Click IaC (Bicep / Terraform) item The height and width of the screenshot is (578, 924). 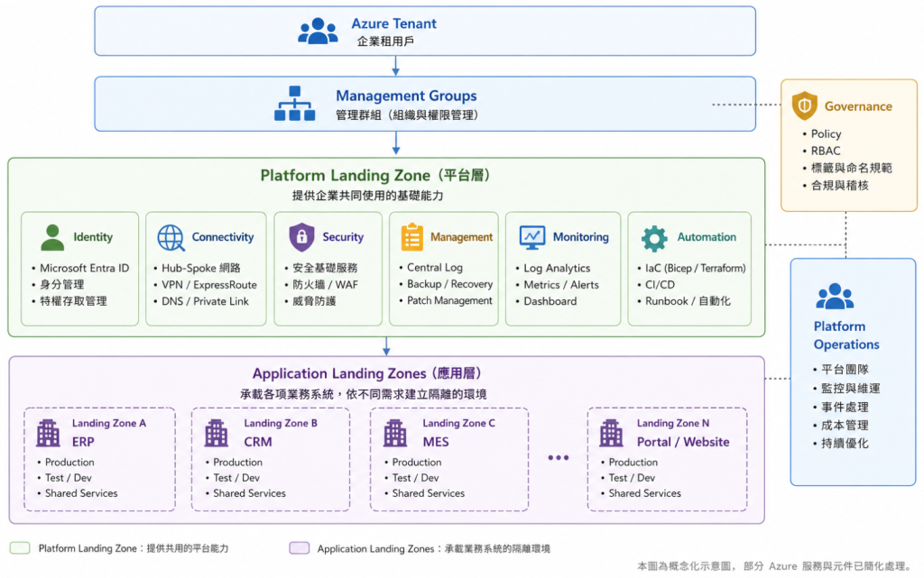click(x=695, y=268)
